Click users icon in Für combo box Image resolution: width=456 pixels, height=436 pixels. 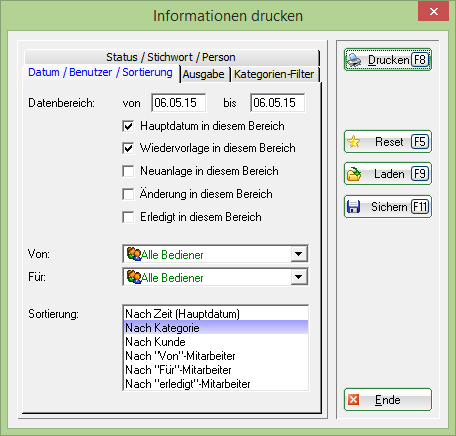point(134,277)
